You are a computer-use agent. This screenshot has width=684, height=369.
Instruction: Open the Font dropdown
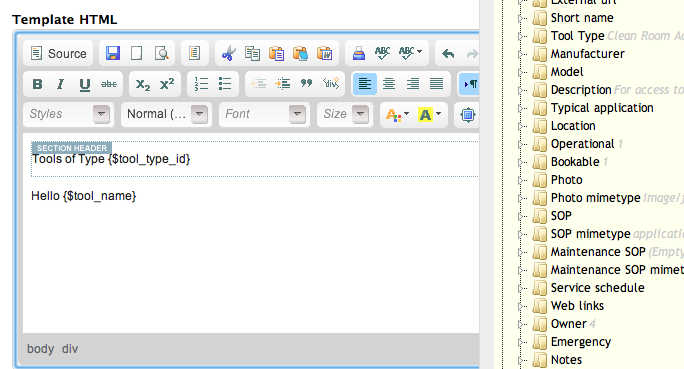pos(264,114)
